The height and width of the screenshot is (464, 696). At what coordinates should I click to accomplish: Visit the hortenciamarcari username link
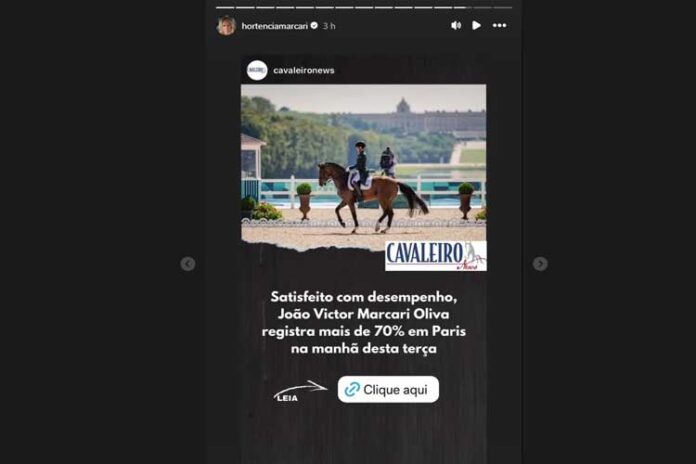[x=274, y=26]
